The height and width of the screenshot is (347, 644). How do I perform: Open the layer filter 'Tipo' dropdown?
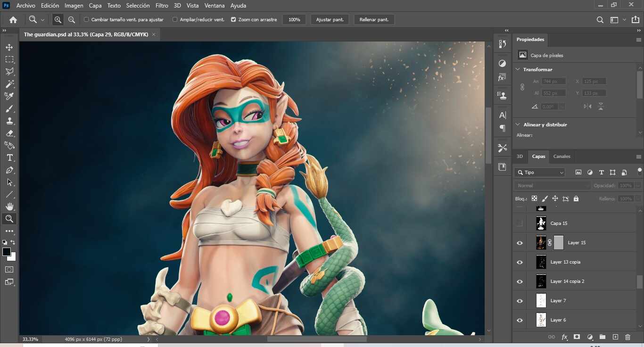pyautogui.click(x=540, y=173)
